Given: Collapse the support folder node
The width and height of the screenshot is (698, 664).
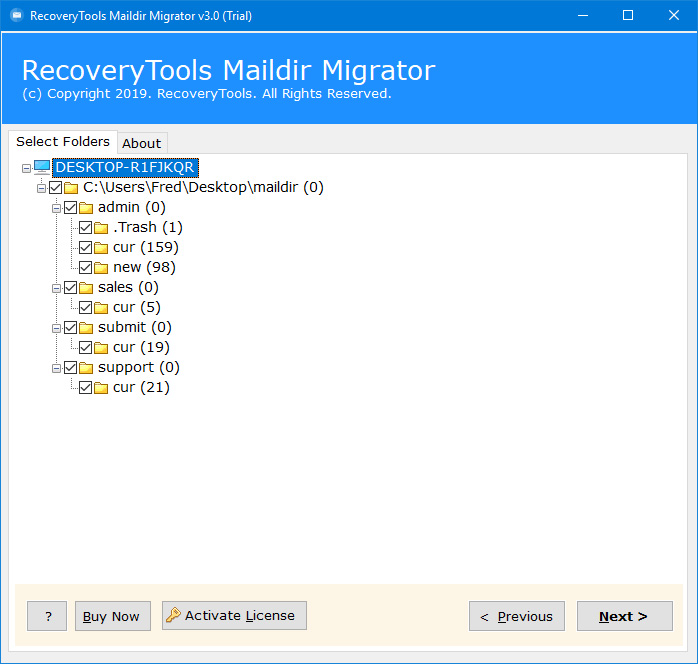Looking at the screenshot, I should click(x=57, y=368).
